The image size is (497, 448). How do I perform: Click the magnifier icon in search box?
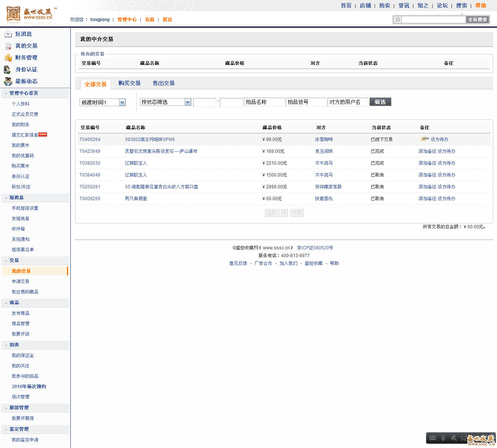point(397,20)
